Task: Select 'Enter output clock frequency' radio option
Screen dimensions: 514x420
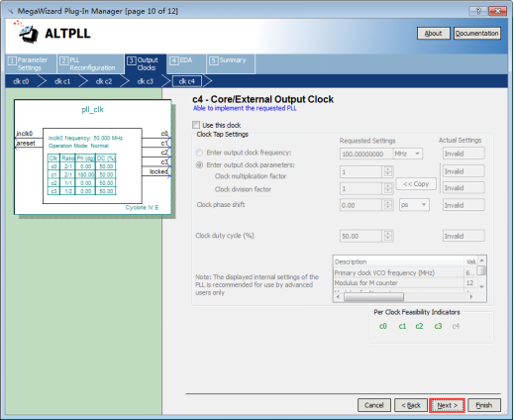Action: 199,153
